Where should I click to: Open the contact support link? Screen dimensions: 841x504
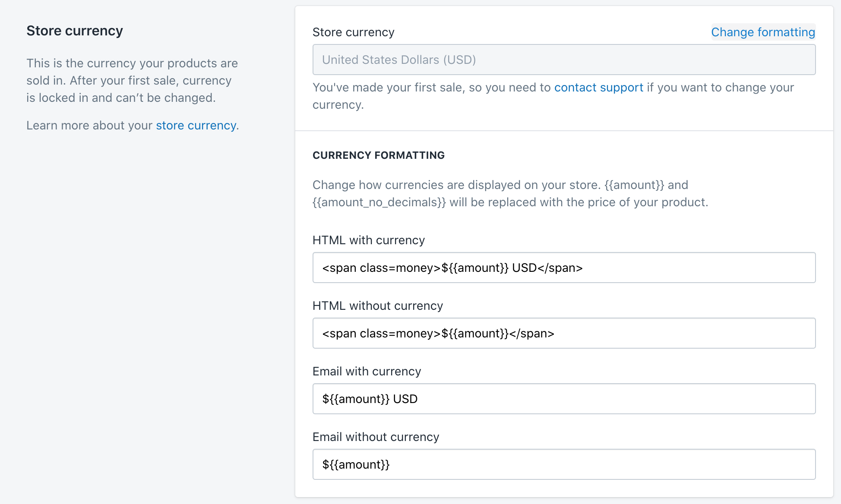click(598, 88)
